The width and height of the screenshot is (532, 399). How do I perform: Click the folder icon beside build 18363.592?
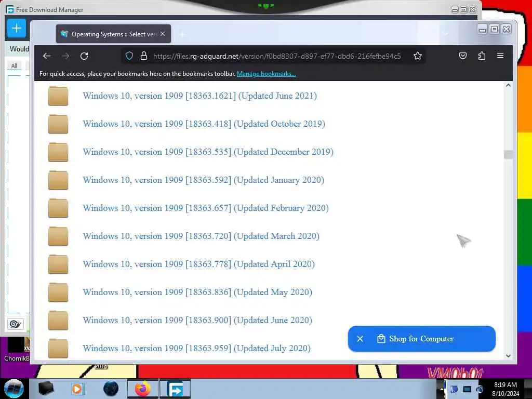[58, 180]
